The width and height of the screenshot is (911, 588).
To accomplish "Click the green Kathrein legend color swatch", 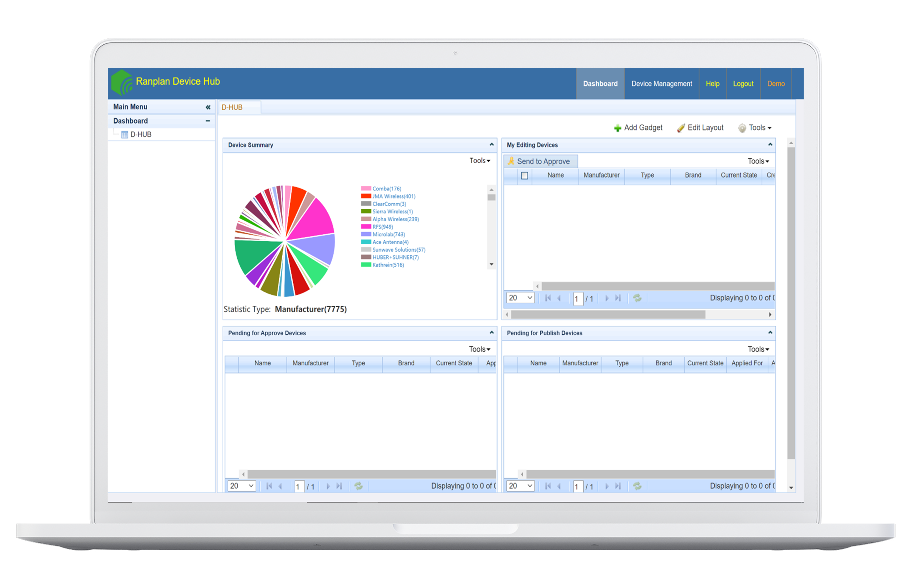I will coord(366,265).
